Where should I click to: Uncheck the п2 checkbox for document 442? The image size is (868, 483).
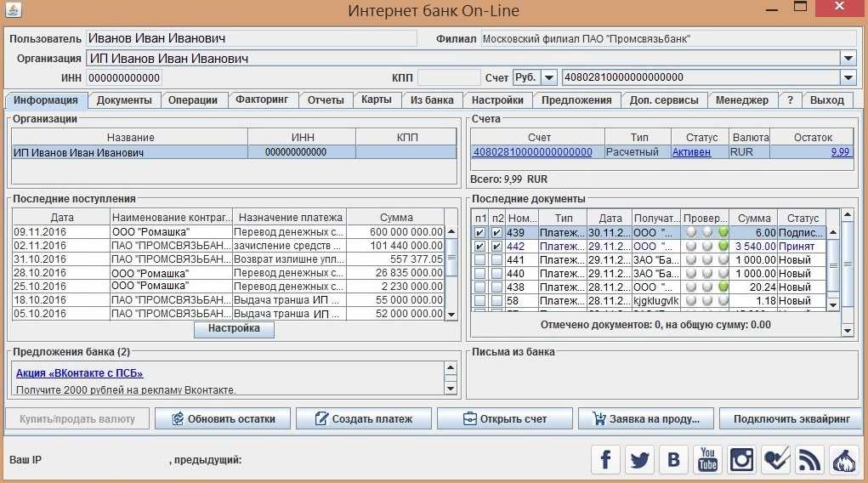[x=496, y=246]
